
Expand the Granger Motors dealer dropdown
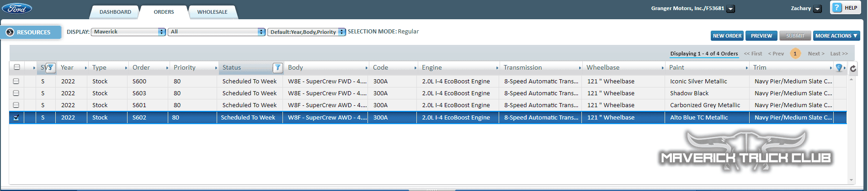pos(731,9)
